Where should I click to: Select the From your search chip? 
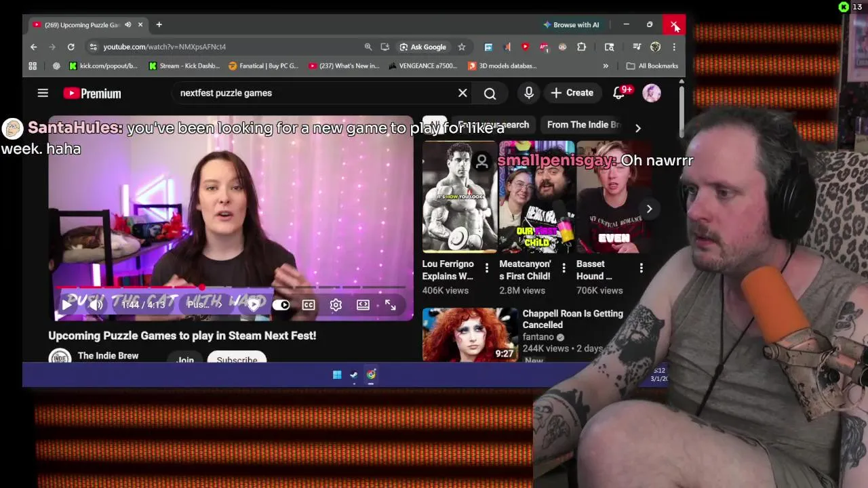(x=494, y=125)
